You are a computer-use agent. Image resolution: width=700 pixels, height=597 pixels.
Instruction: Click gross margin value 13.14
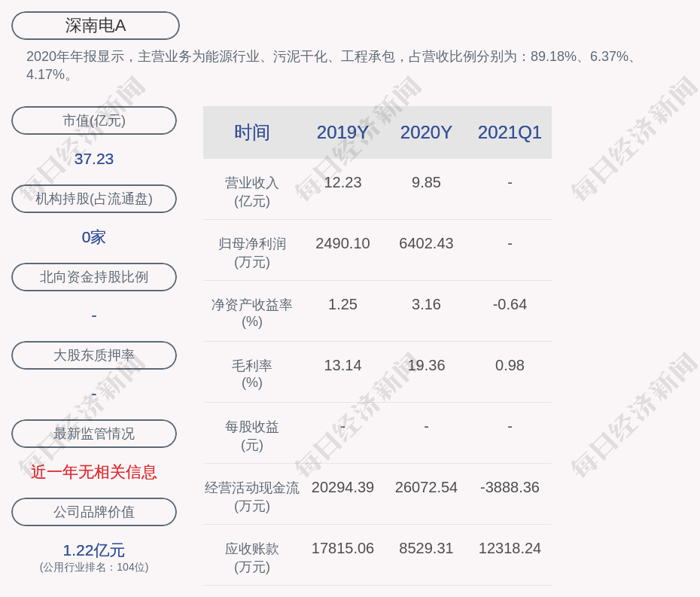point(343,366)
